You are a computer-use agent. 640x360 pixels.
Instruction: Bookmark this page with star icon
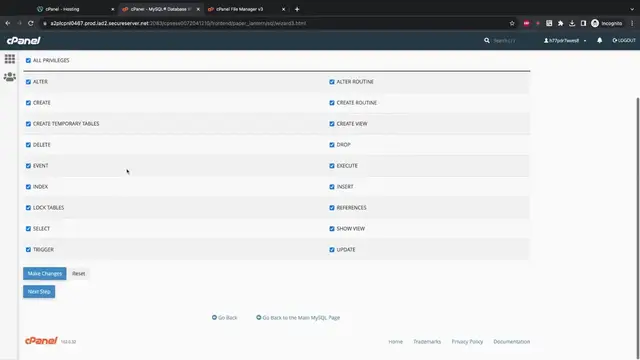[512, 23]
